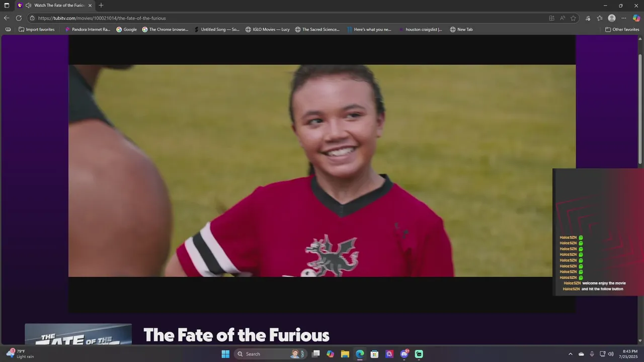
Task: Click The Fate of the Furious title
Action: 236,335
